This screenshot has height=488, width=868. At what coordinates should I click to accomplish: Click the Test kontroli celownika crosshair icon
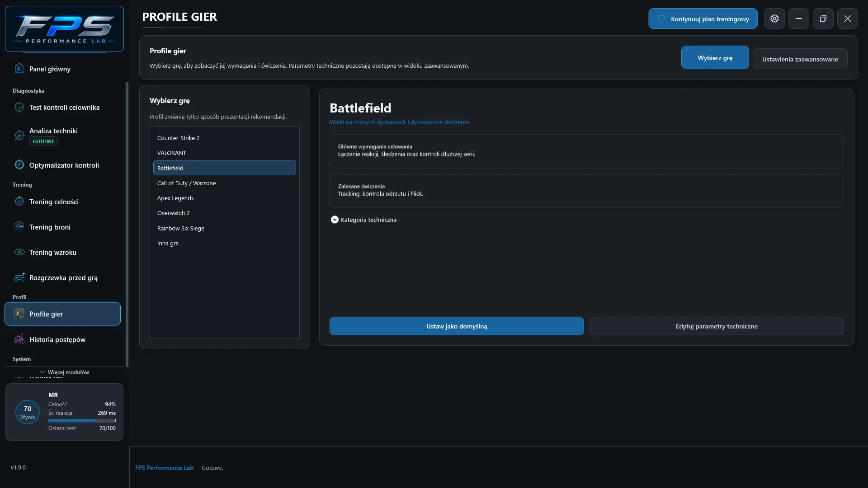[19, 107]
